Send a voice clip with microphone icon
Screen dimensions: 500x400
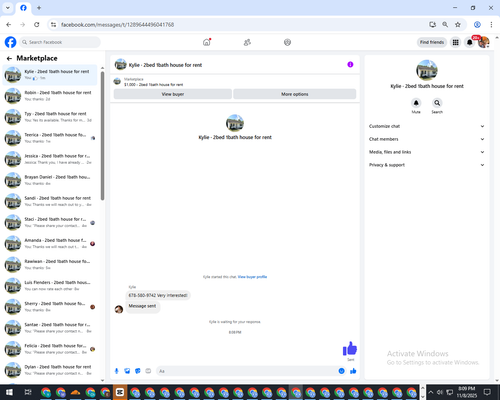[117, 371]
